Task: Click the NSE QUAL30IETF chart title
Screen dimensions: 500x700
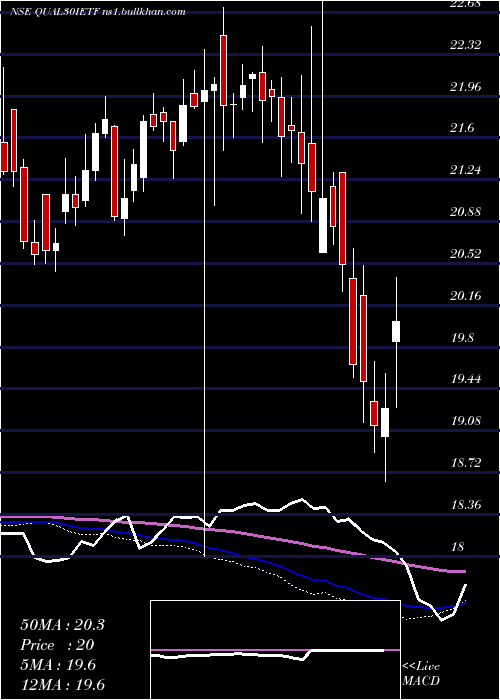Action: click(99, 12)
